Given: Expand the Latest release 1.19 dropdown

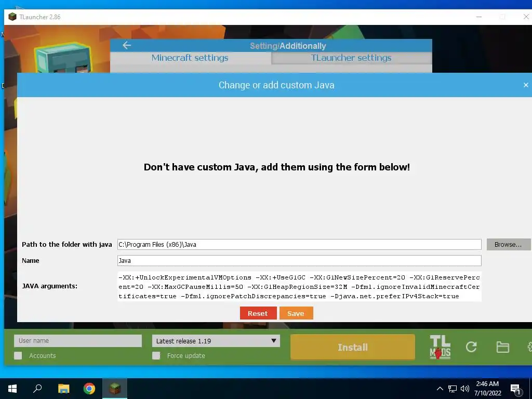Looking at the screenshot, I should [216, 341].
